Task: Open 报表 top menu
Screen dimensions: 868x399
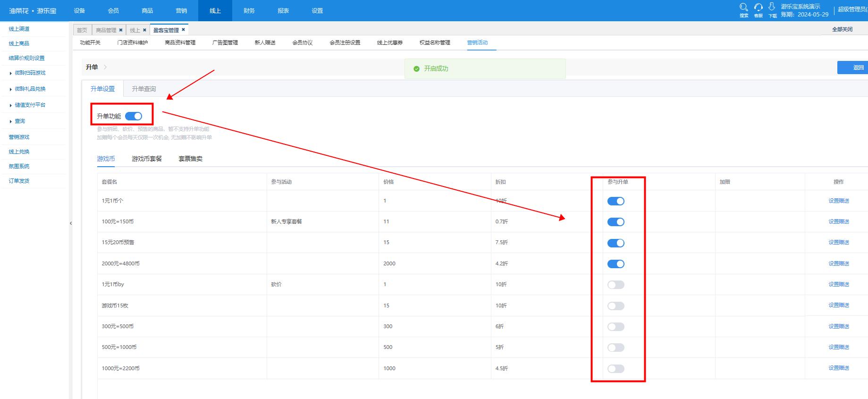Action: click(283, 10)
